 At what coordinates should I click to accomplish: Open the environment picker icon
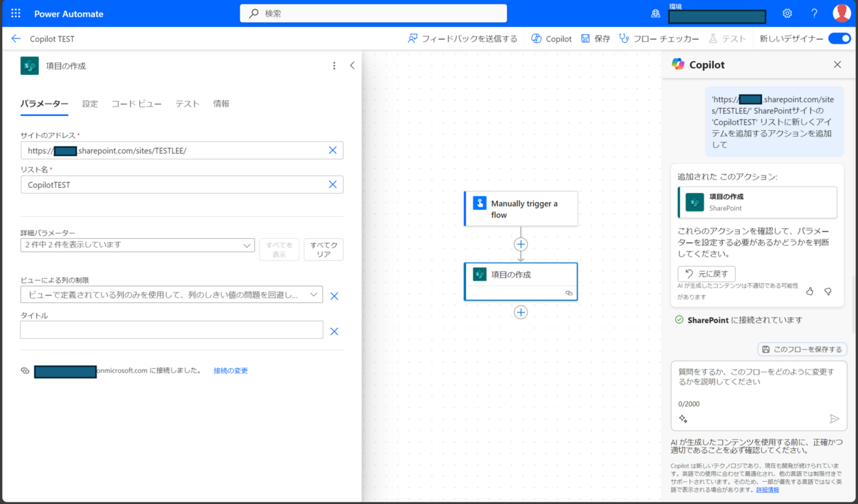656,14
